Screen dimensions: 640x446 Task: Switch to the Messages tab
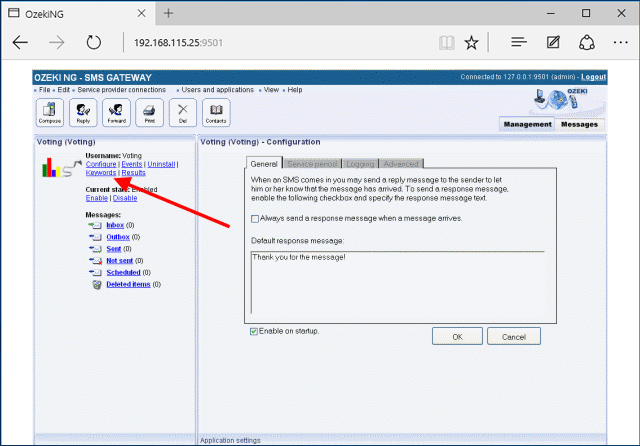[579, 124]
